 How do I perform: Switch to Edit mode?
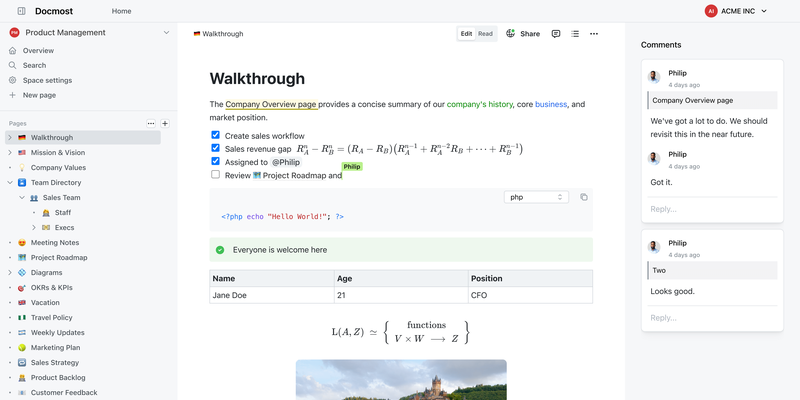466,34
